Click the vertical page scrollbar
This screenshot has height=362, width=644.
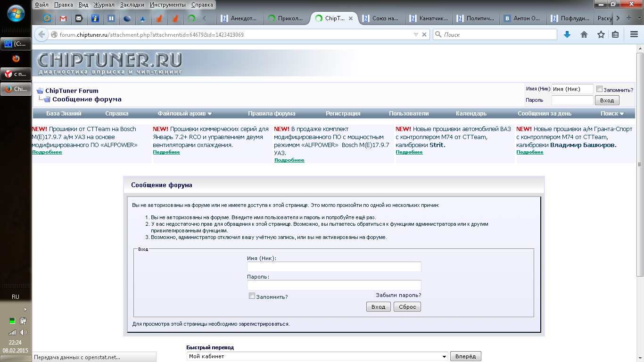click(640, 160)
